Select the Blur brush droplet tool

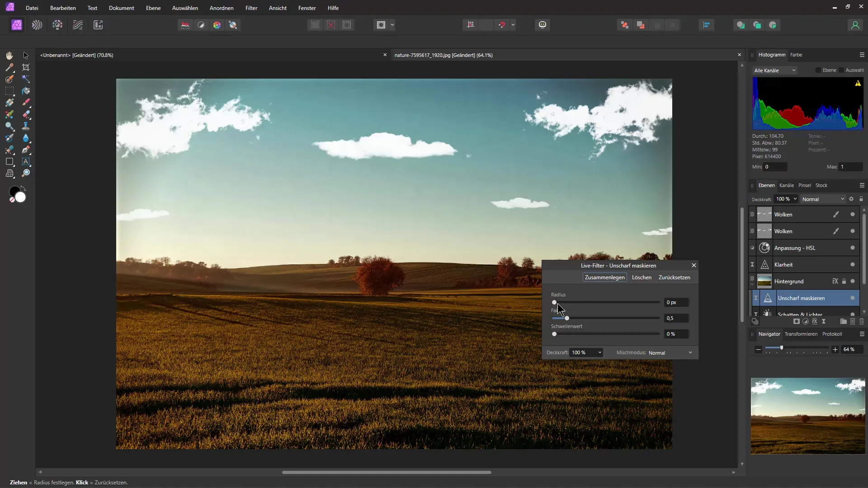pos(26,138)
